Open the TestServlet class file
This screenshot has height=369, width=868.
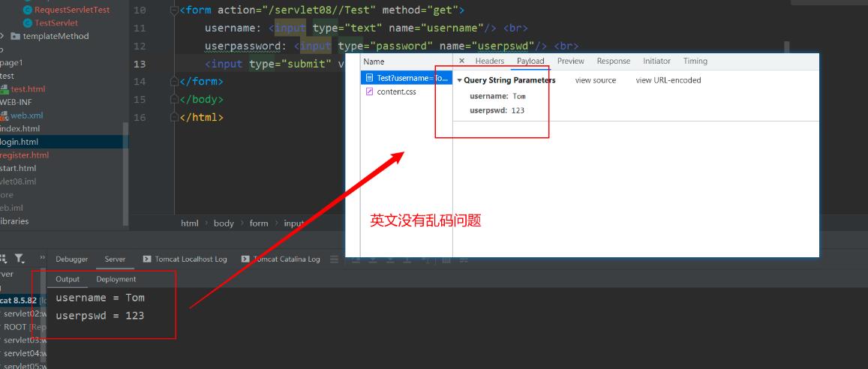[56, 23]
